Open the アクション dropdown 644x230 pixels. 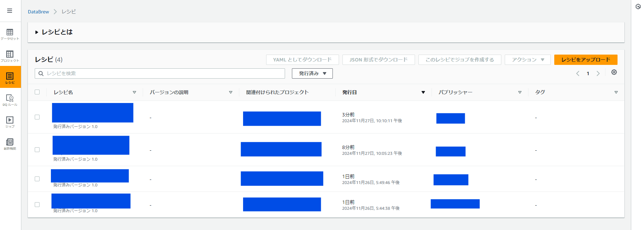pos(527,60)
